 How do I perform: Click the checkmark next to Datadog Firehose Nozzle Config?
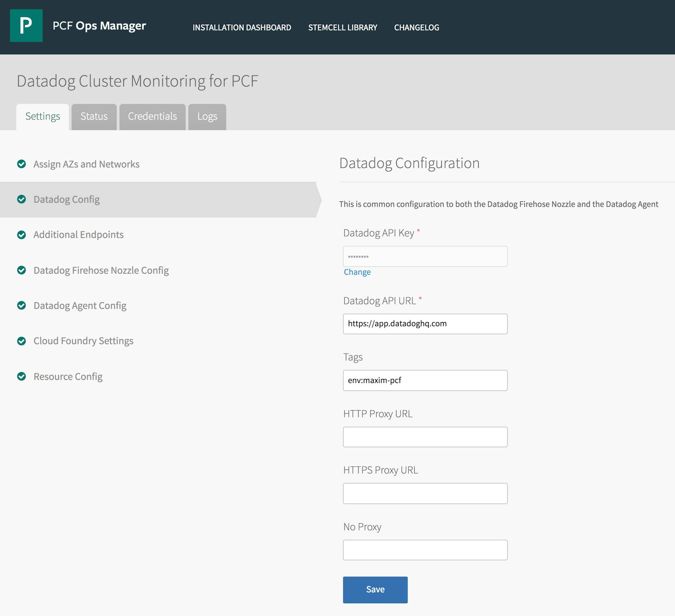point(22,270)
